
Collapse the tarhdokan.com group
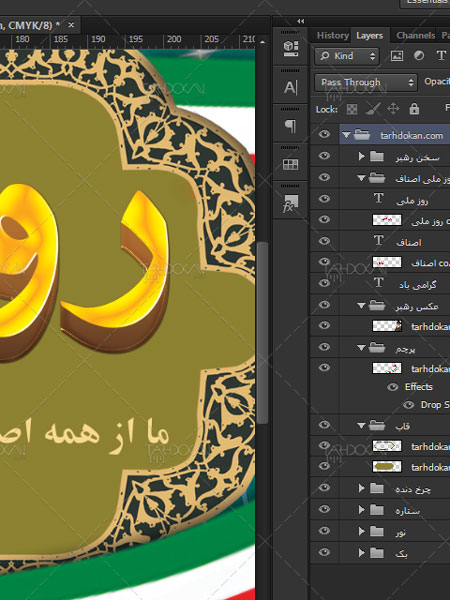(x=346, y=135)
